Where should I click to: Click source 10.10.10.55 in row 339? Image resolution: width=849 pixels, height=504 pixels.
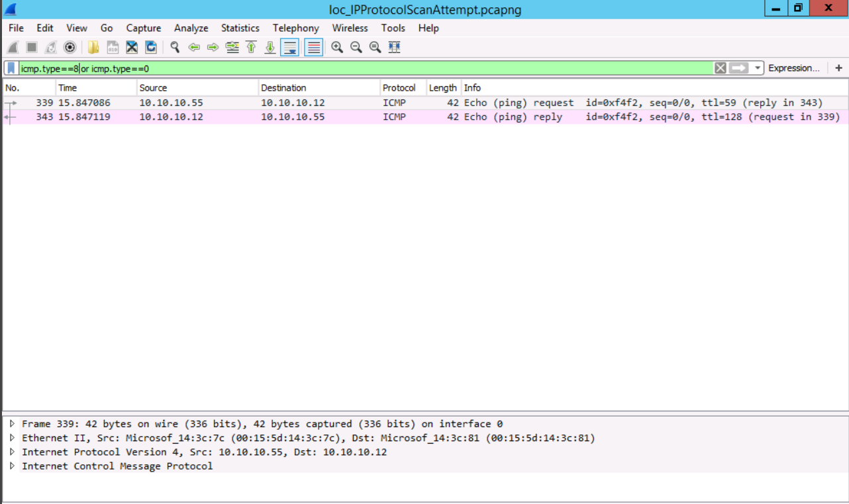click(x=171, y=103)
